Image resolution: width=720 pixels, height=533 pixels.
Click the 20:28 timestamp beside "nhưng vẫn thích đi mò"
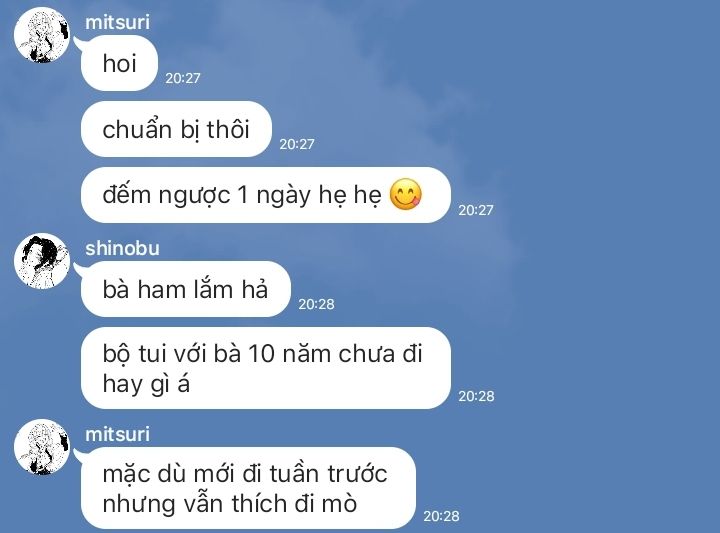(x=441, y=516)
